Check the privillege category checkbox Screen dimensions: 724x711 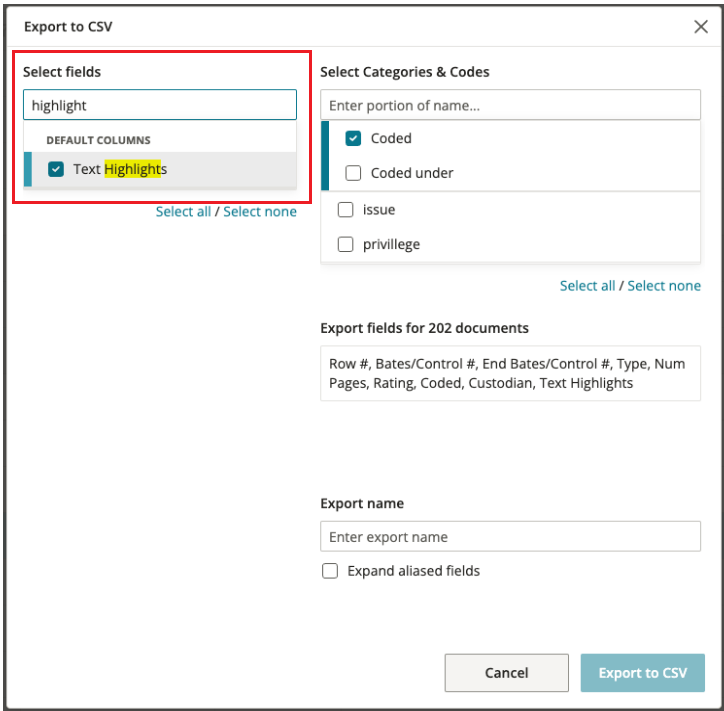pos(345,244)
